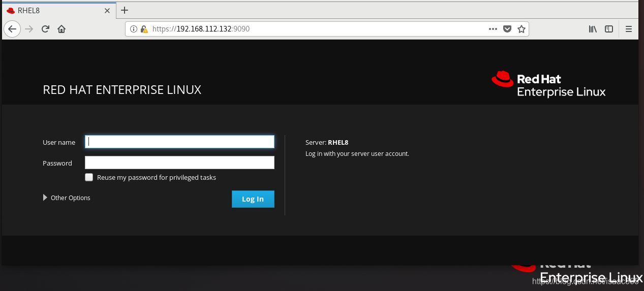Click the insecure connection padlock warning icon
The image size is (644, 291).
pyautogui.click(x=144, y=29)
